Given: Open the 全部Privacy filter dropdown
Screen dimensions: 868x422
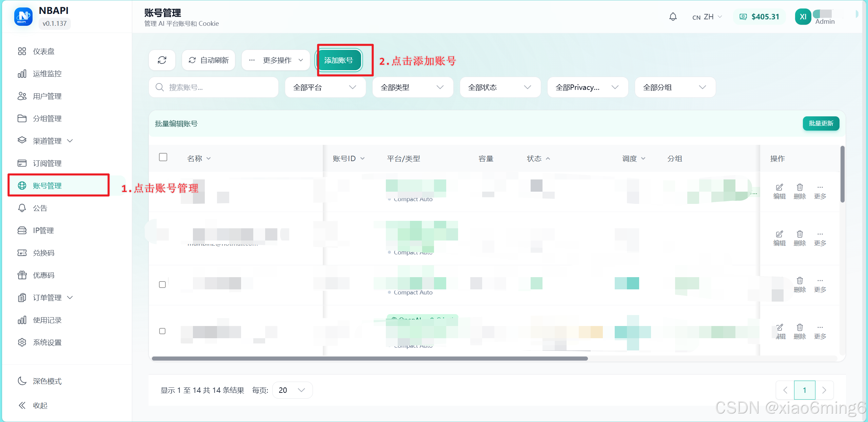Looking at the screenshot, I should [x=588, y=87].
